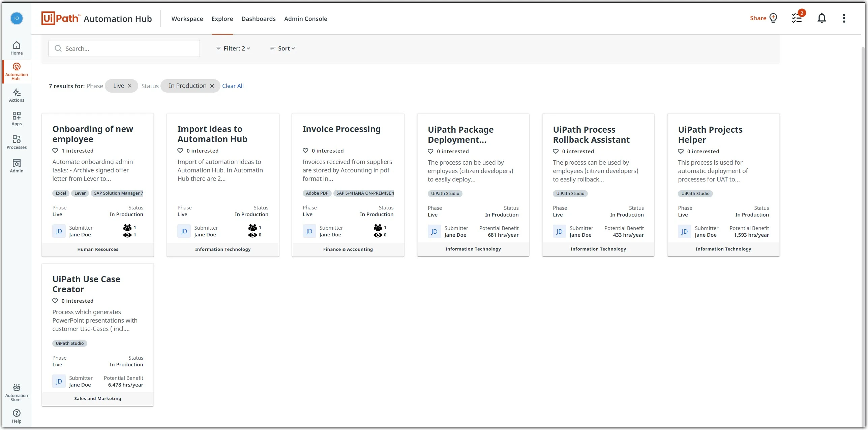Like the Import ideas to Automation Hub card
The image size is (868, 430).
[x=180, y=151]
